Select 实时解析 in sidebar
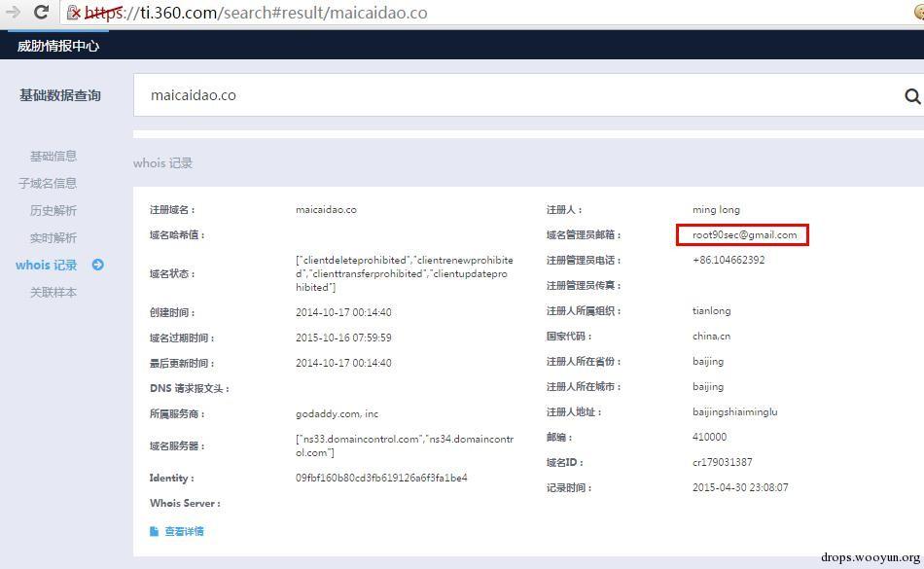Screen dimensions: 924x569 click(53, 238)
